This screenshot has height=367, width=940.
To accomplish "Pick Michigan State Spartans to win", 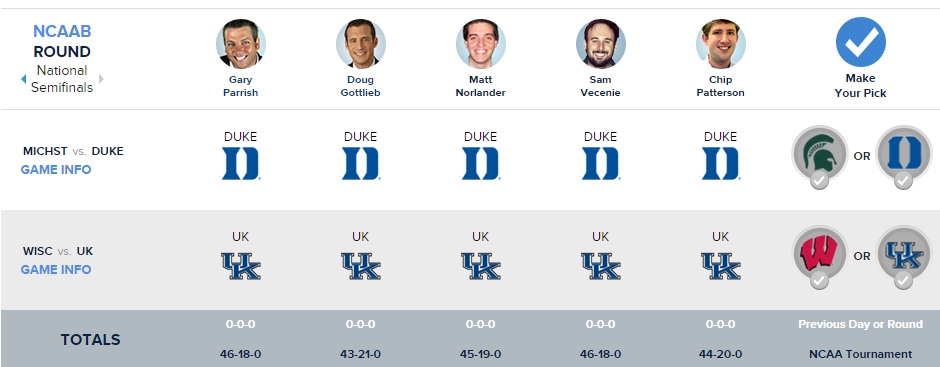I will (820, 155).
